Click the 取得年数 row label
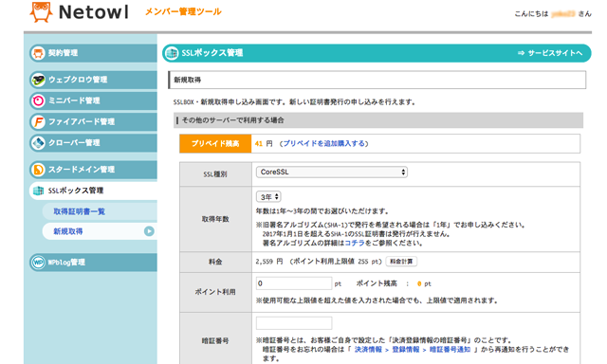Viewport: 607px width, 364px height. 215,219
